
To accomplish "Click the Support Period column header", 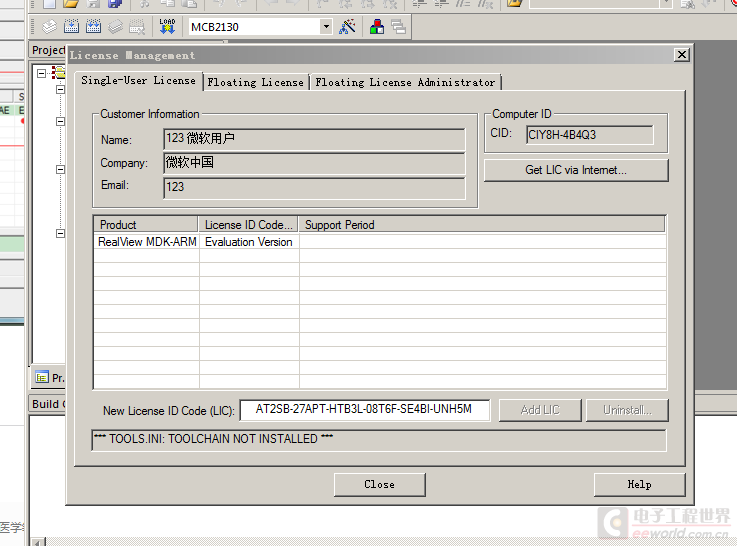I will 482,225.
